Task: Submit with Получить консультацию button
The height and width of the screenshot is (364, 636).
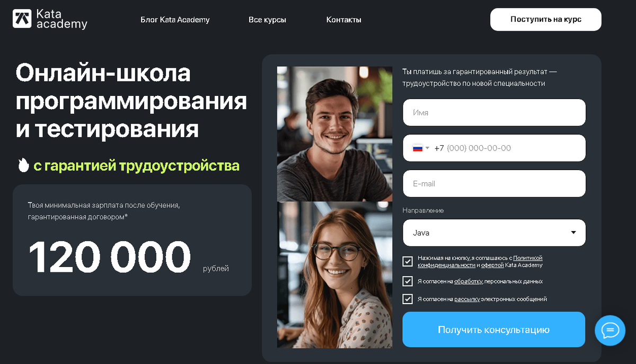Action: (x=493, y=330)
